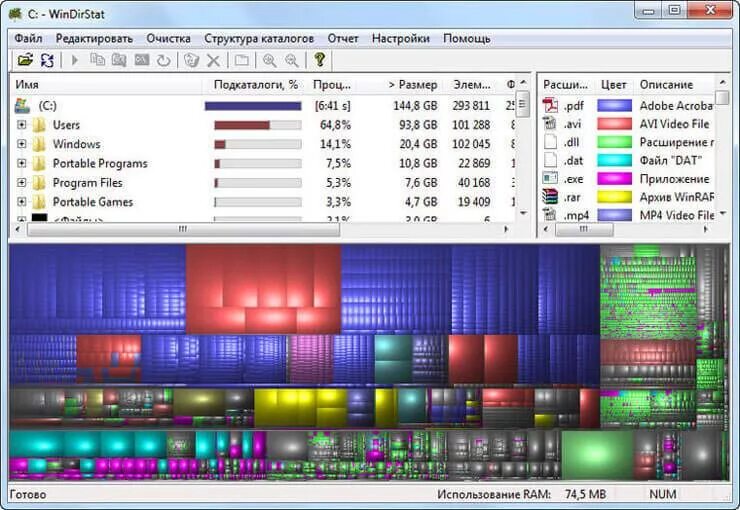Expand the Windows folder node

pos(22,144)
